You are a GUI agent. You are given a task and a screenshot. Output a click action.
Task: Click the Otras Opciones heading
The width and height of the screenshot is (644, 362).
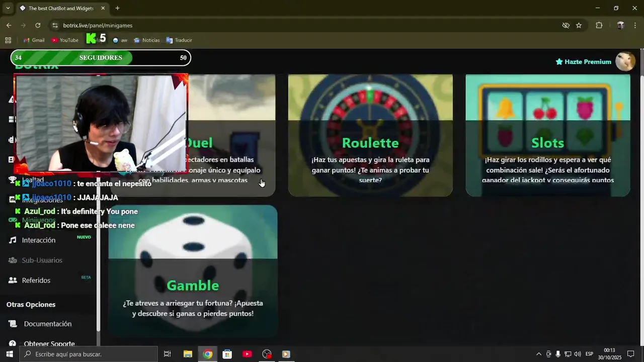31,305
